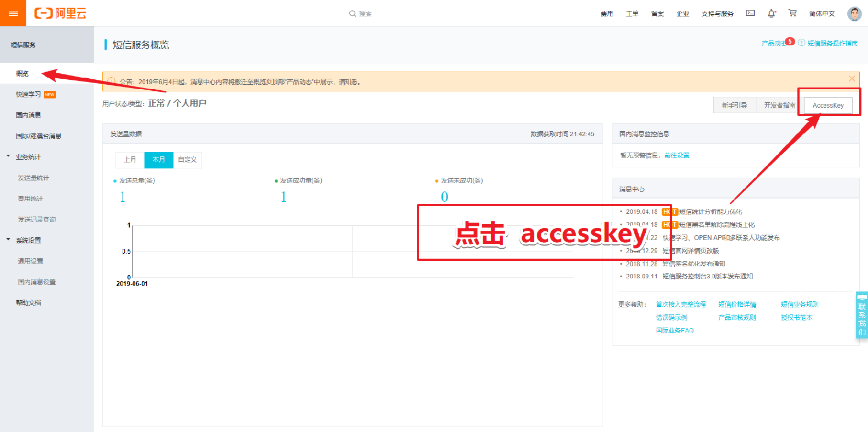Viewport: 868px width, 432px height.
Task: Click the cloud shell terminal icon
Action: click(750, 13)
